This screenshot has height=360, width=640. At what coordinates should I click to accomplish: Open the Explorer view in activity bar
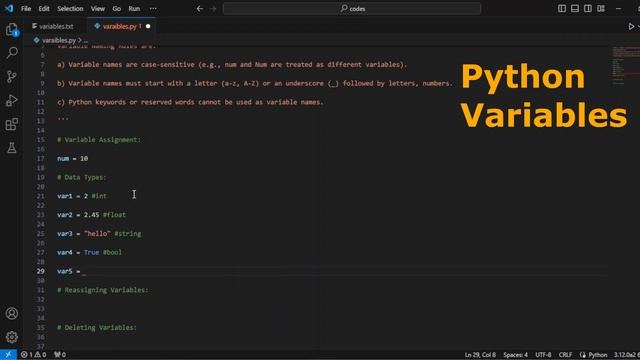point(12,29)
